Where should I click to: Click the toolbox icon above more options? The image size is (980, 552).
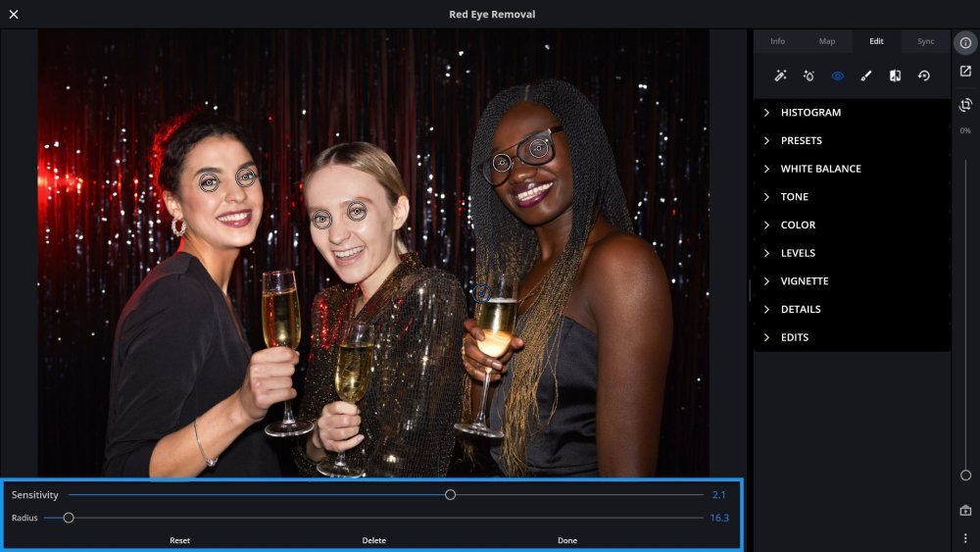(965, 511)
